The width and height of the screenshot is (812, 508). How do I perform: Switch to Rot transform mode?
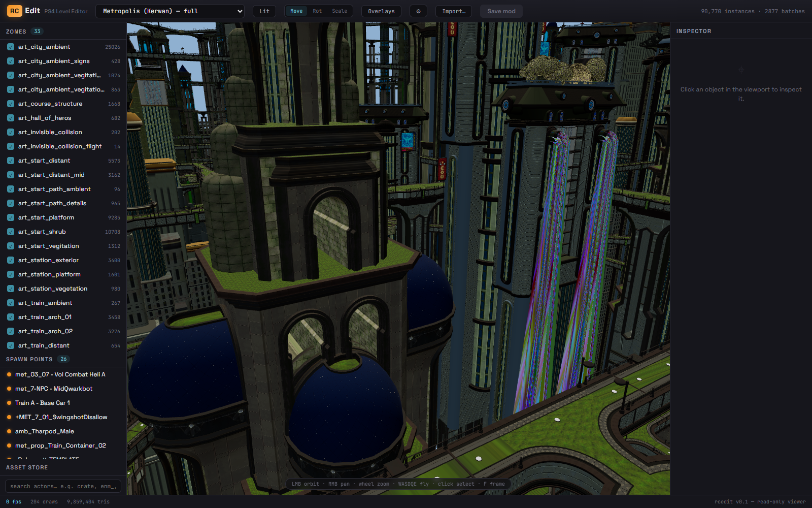(317, 11)
